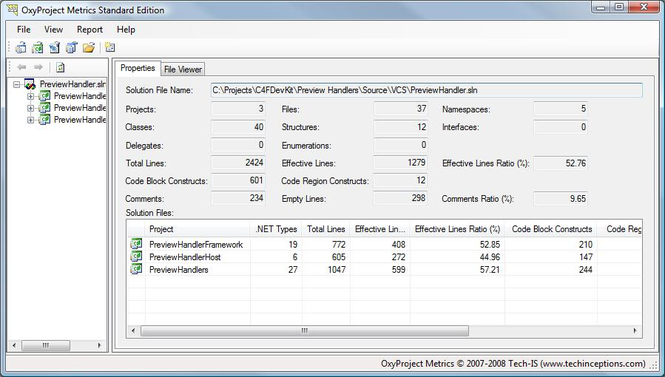665x377 pixels.
Task: Click the tree panel horizontal scrollbar thumb
Action: (x=45, y=346)
